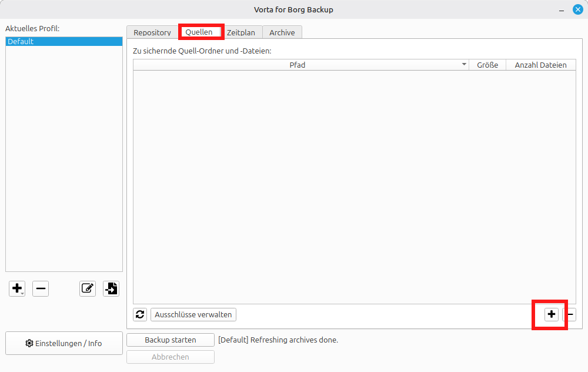Close the Vorta window

pyautogui.click(x=578, y=10)
